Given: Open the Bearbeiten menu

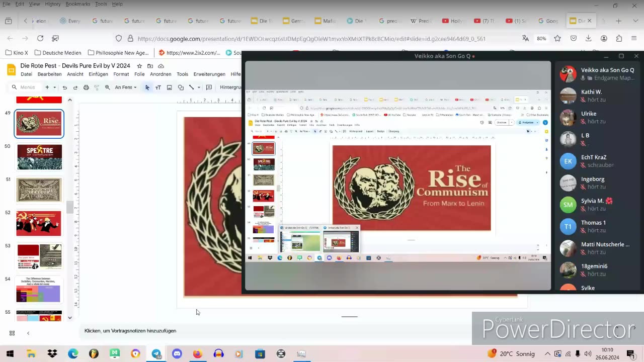Looking at the screenshot, I should [49, 74].
